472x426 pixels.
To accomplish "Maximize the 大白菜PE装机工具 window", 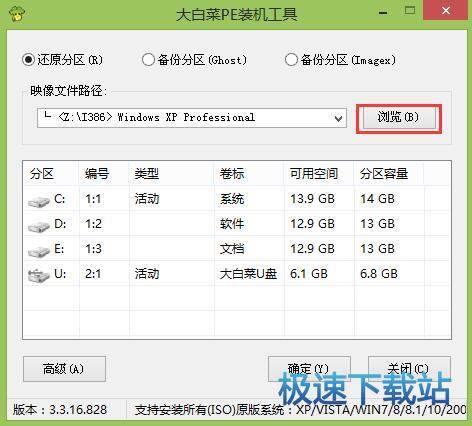I will tap(410, 11).
